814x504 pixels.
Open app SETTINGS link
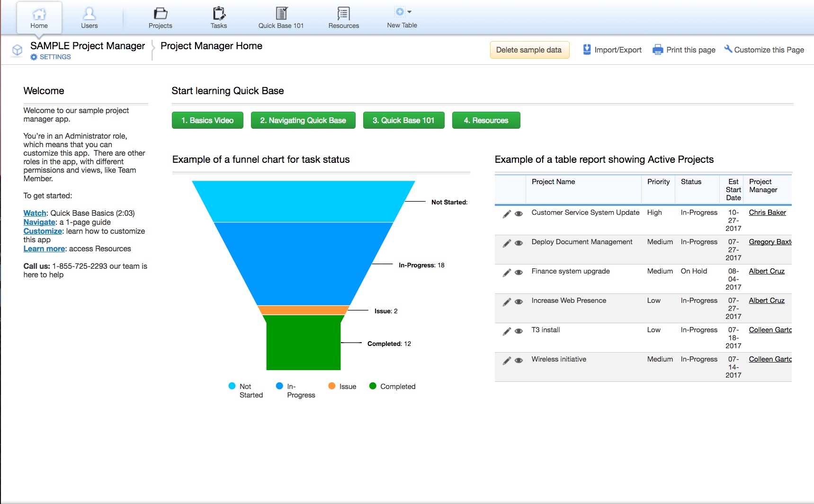[51, 57]
